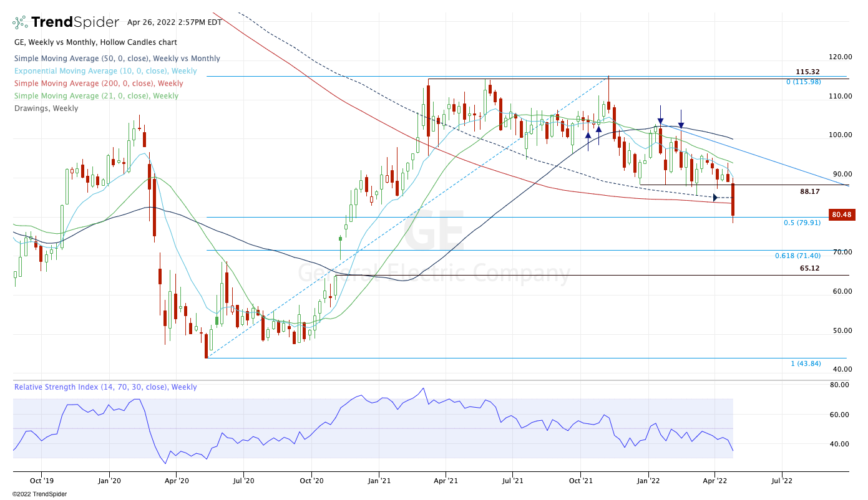Click the Apr '21 time axis label

coord(446,481)
